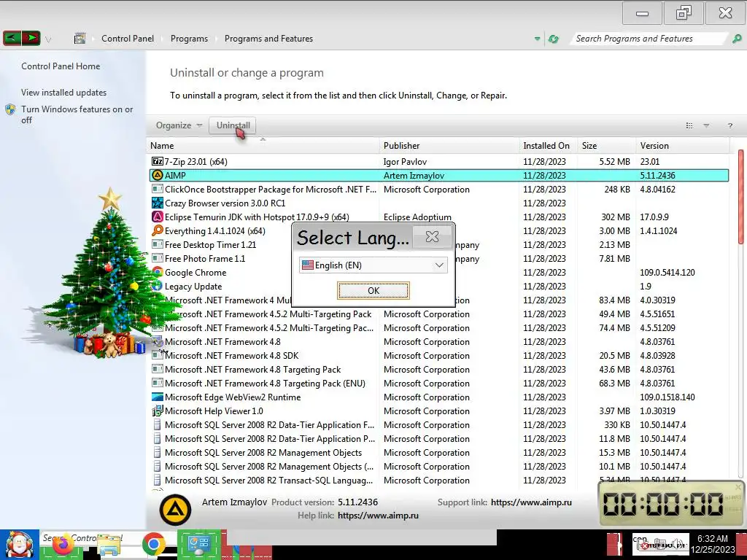Screen dimensions: 747x560
Task: Open the language selection combo box
Action: pyautogui.click(x=373, y=265)
